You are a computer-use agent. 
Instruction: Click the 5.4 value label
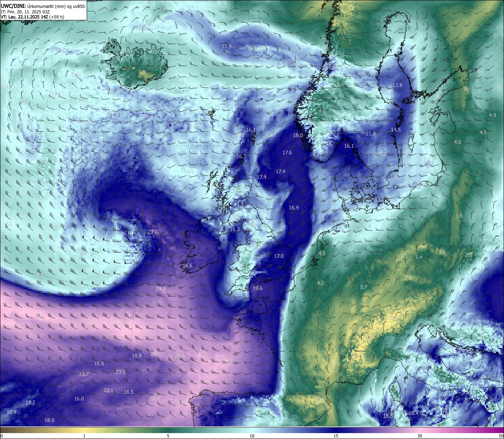[x=419, y=257]
